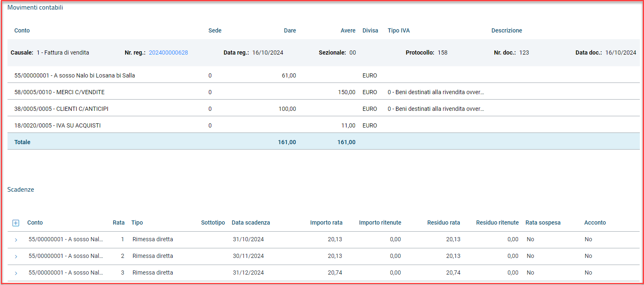644x285 pixels.
Task: Click the Residuo rata column header
Action: pos(443,222)
